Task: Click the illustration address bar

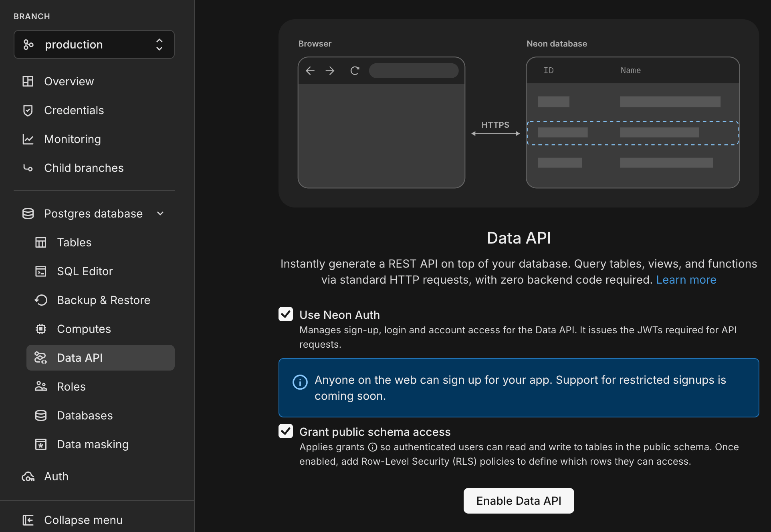Action: [x=414, y=71]
